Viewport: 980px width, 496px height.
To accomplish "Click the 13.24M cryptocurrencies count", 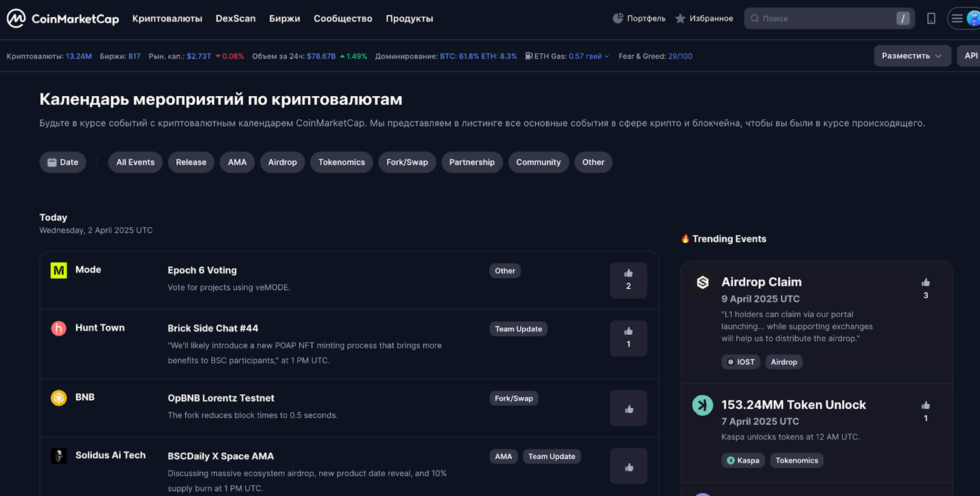I will (x=79, y=56).
